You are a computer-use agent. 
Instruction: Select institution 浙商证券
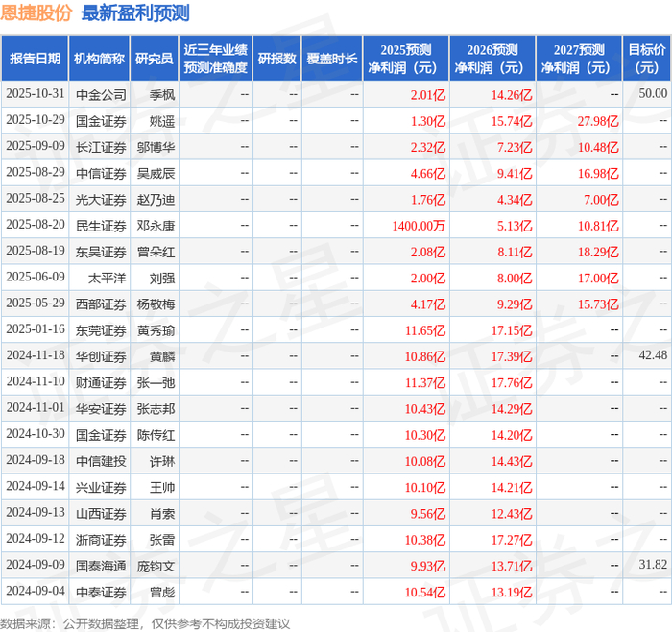(101, 540)
